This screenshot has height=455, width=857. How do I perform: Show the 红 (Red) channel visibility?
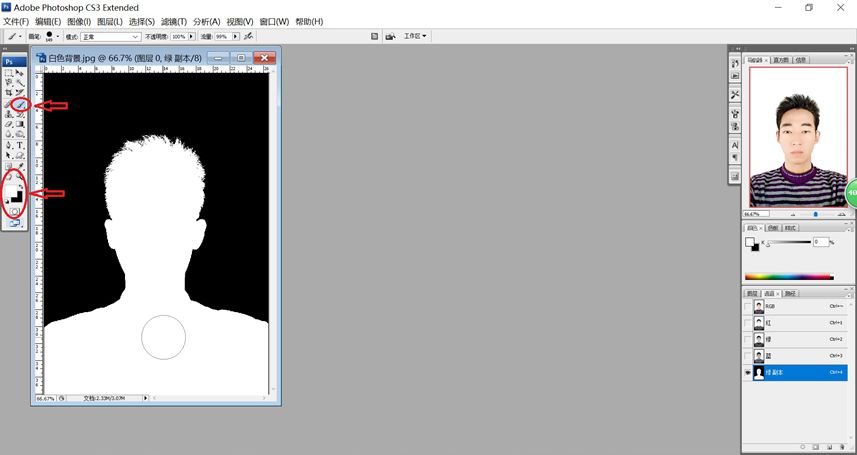[748, 323]
